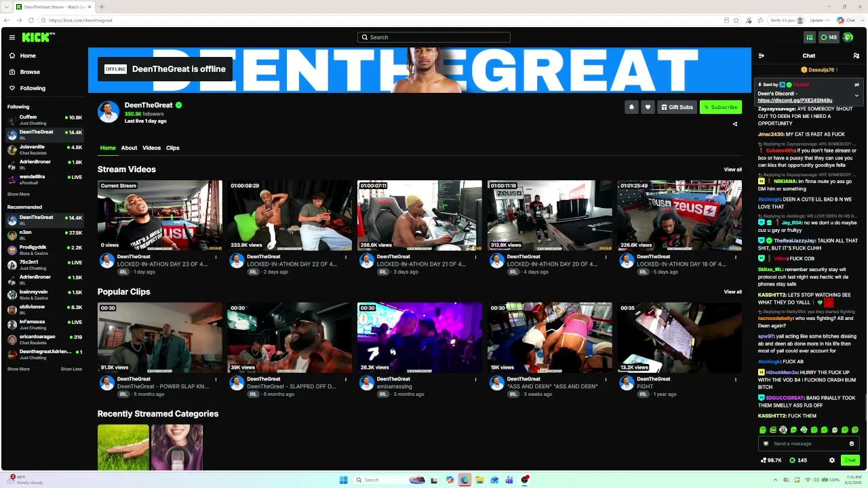Image resolution: width=868 pixels, height=488 pixels.
Task: Switch to the About tab
Action: [x=129, y=148]
